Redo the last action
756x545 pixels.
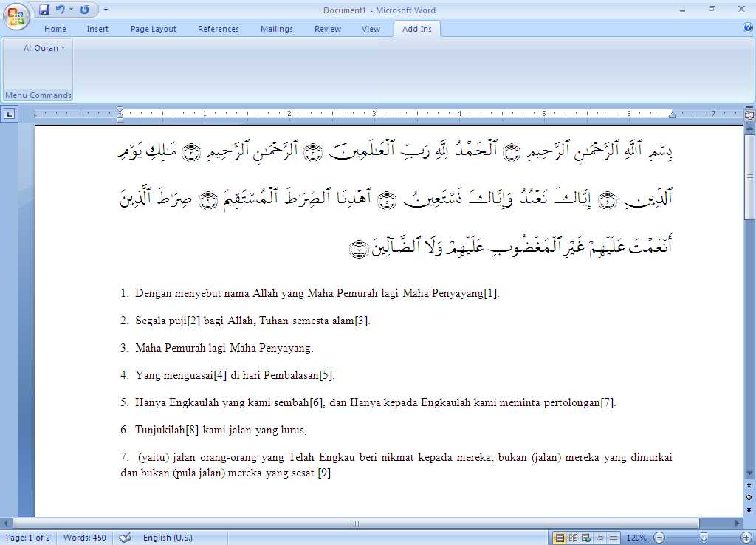coord(83,10)
